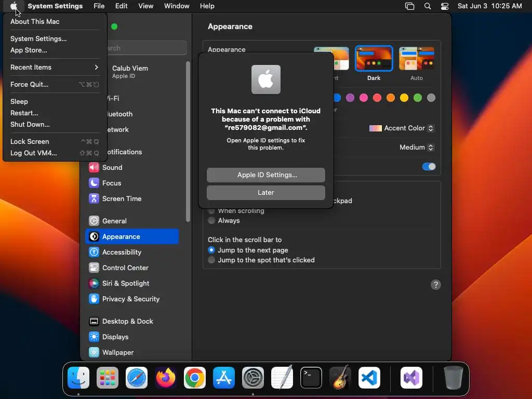This screenshot has height=399, width=532.
Task: Click Later in the iCloud dialog
Action: tap(266, 193)
